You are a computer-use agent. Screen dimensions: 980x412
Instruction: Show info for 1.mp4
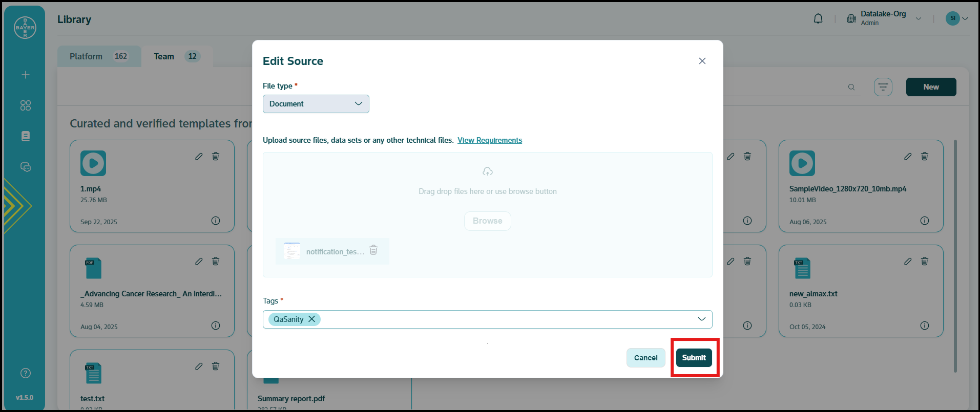click(x=216, y=221)
